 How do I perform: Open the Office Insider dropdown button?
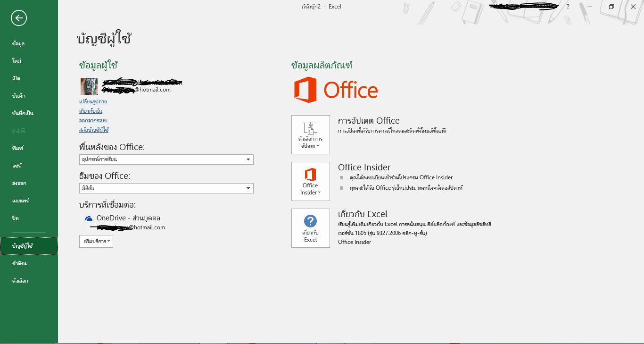[311, 181]
